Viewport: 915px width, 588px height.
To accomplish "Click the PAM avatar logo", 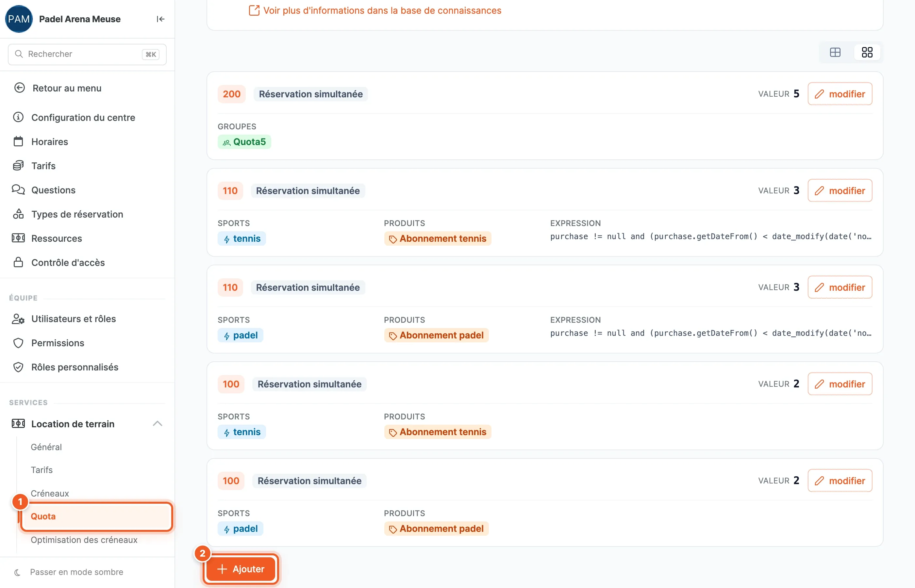I will coord(19,19).
